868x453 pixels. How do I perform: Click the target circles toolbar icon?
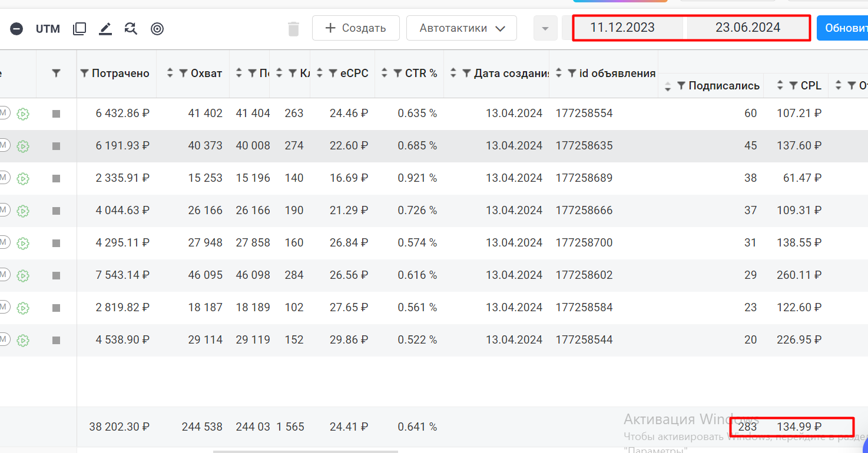[157, 28]
